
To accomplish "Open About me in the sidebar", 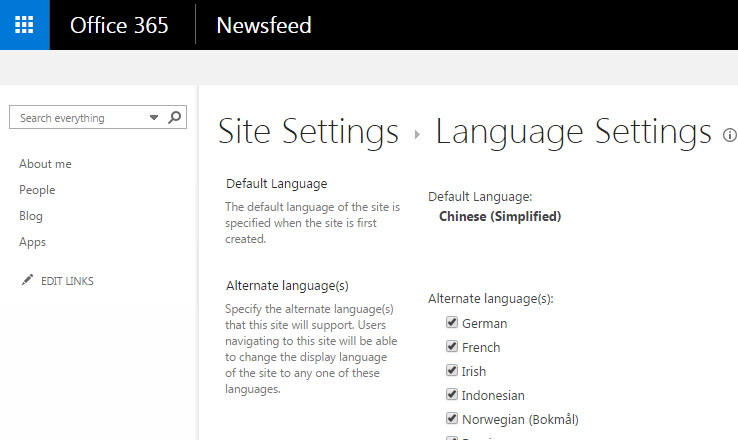I will coord(45,164).
